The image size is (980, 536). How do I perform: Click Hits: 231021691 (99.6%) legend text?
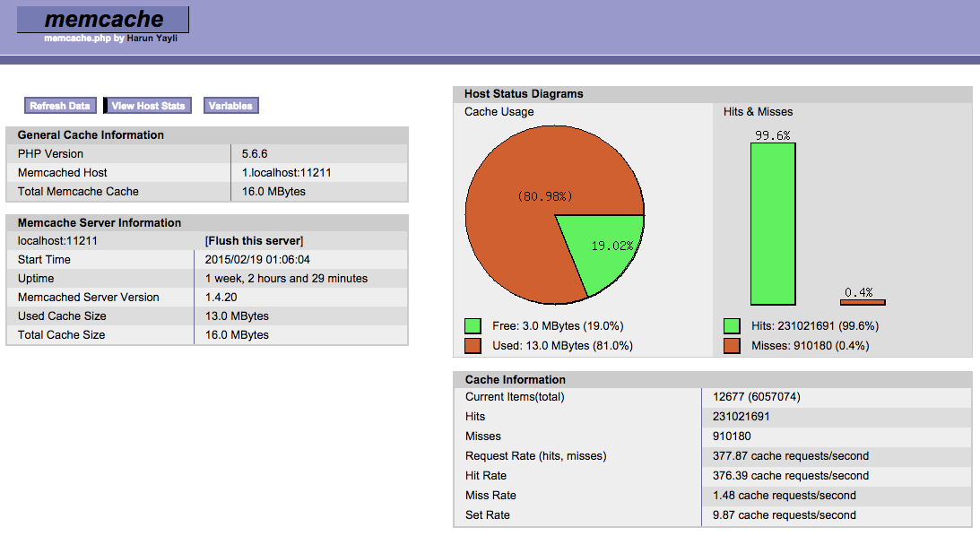(815, 326)
